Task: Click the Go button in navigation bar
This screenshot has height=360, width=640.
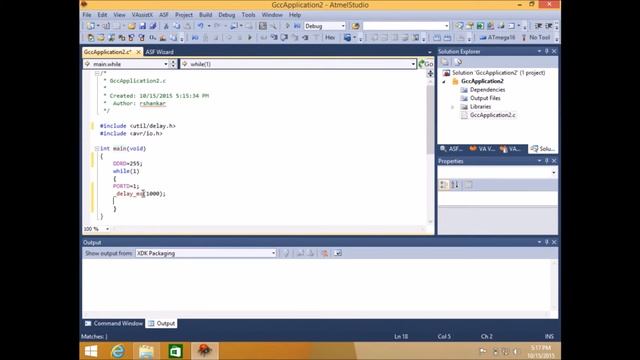Action: click(426, 64)
